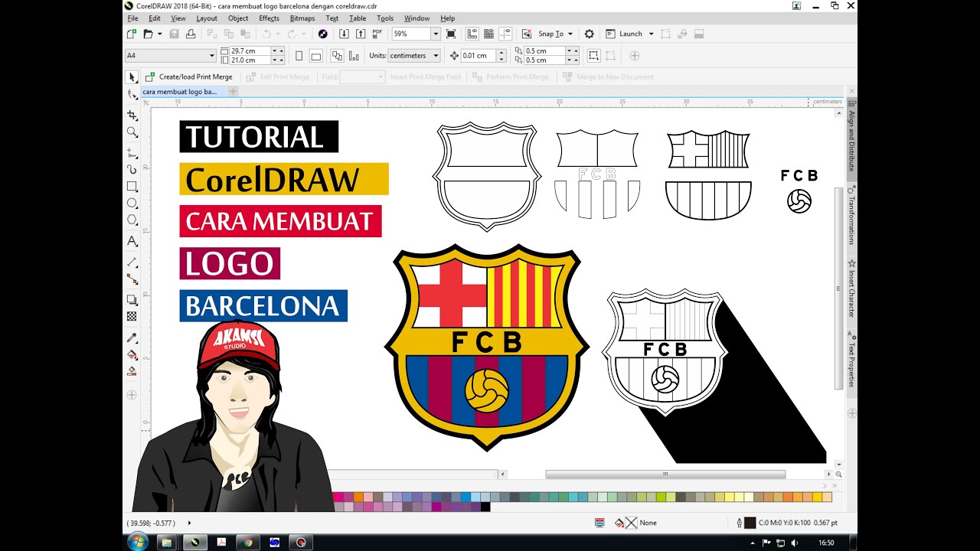Add a new document tab
980x551 pixels.
[233, 92]
